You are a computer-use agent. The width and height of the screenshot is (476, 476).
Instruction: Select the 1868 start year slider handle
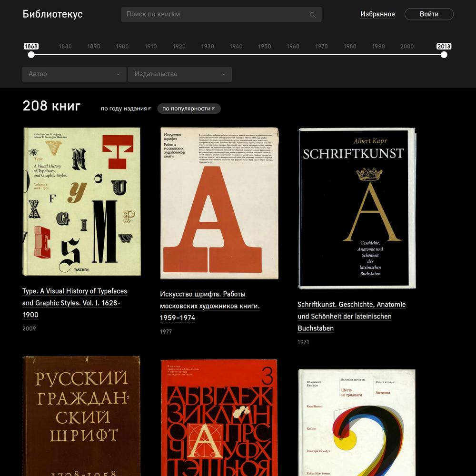(31, 55)
